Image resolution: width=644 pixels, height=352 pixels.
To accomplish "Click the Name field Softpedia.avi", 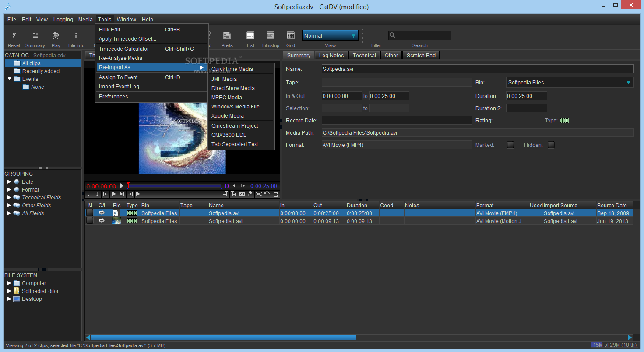I will tap(478, 69).
